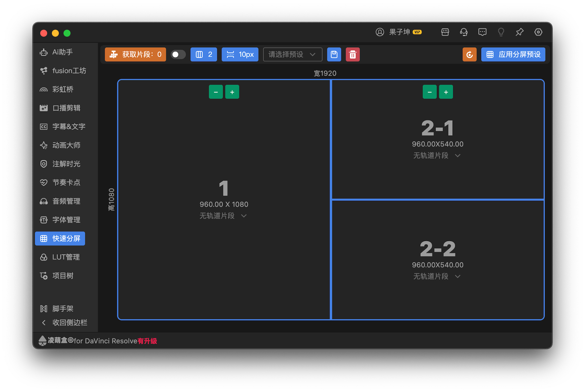Open the customer support headset icon
The image size is (585, 392).
pyautogui.click(x=464, y=32)
